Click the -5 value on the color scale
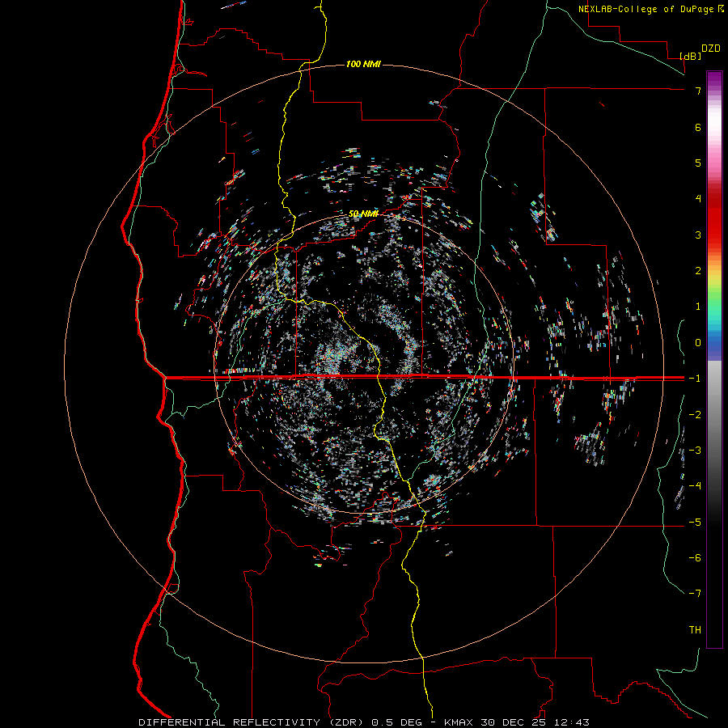Screen dimensions: 728x728 695,523
